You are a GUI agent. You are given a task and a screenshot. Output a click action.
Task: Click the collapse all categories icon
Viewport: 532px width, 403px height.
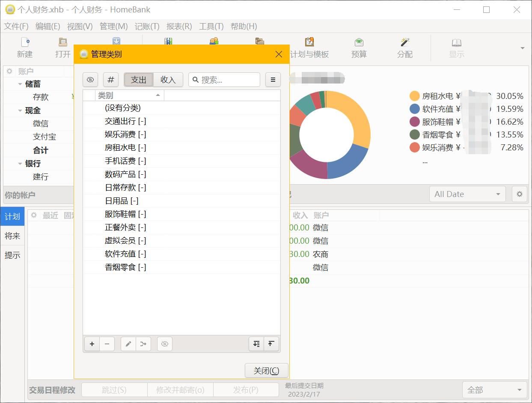click(271, 344)
